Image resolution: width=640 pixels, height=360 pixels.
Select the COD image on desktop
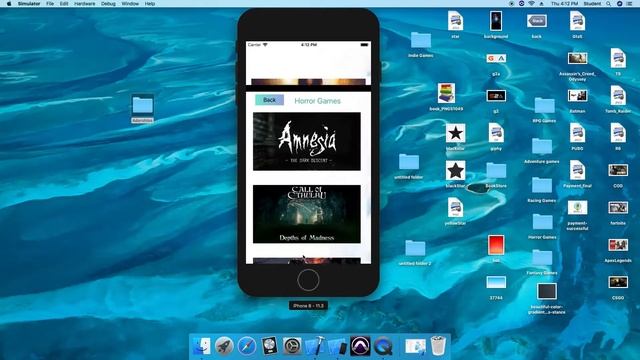click(618, 171)
